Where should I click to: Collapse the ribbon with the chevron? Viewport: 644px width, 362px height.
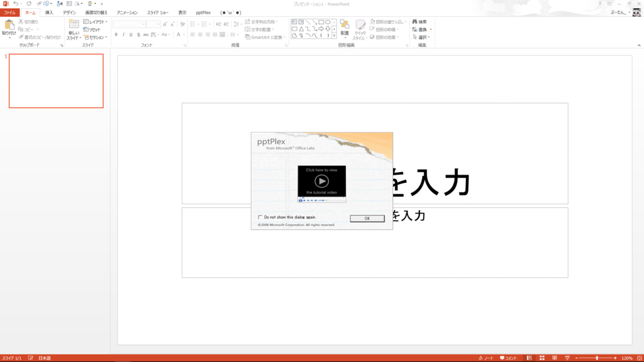(639, 45)
